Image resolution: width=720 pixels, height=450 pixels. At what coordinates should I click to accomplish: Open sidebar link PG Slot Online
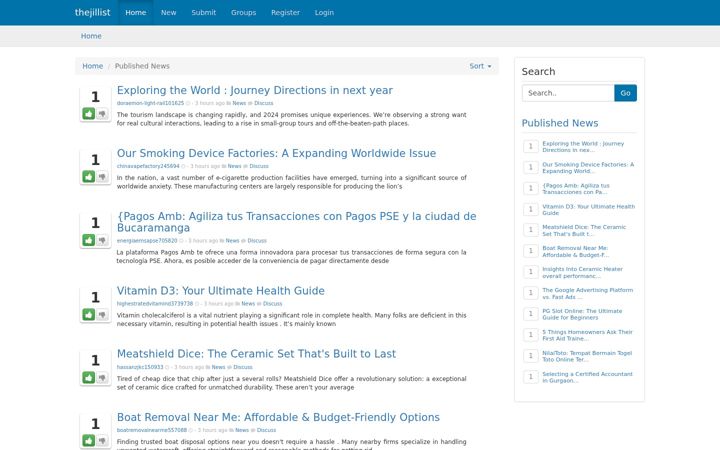click(x=582, y=314)
